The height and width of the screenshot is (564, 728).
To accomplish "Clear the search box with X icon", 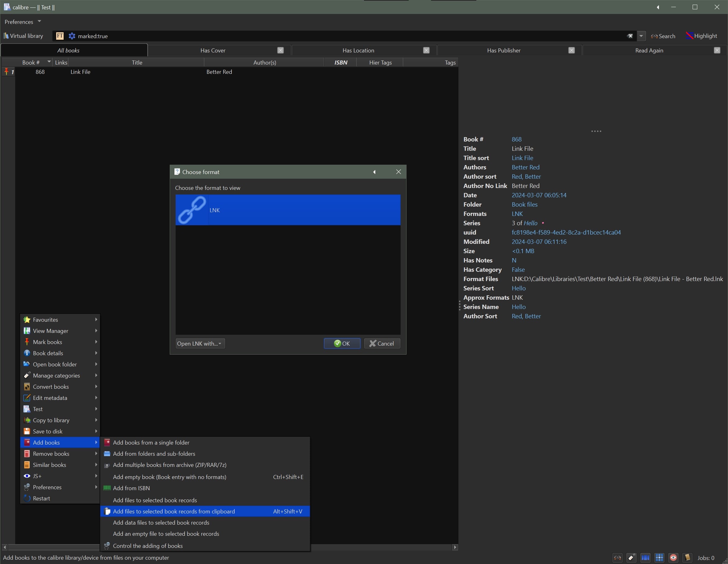I will [630, 36].
